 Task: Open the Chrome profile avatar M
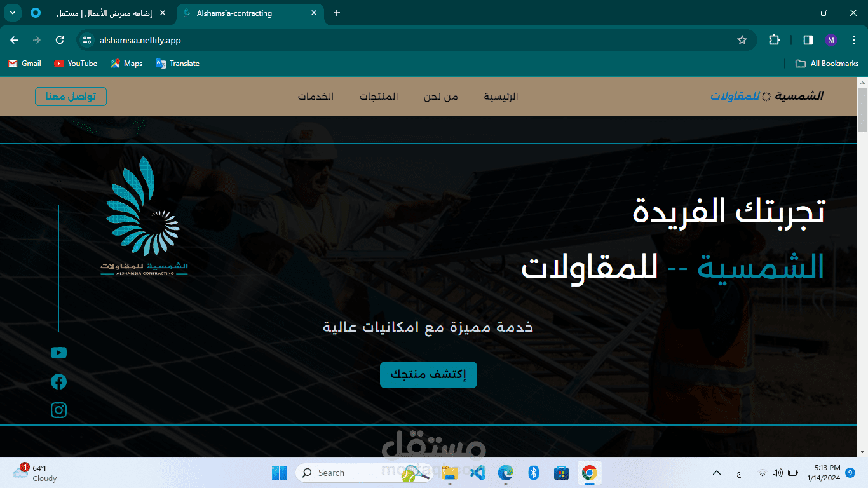pos(831,40)
